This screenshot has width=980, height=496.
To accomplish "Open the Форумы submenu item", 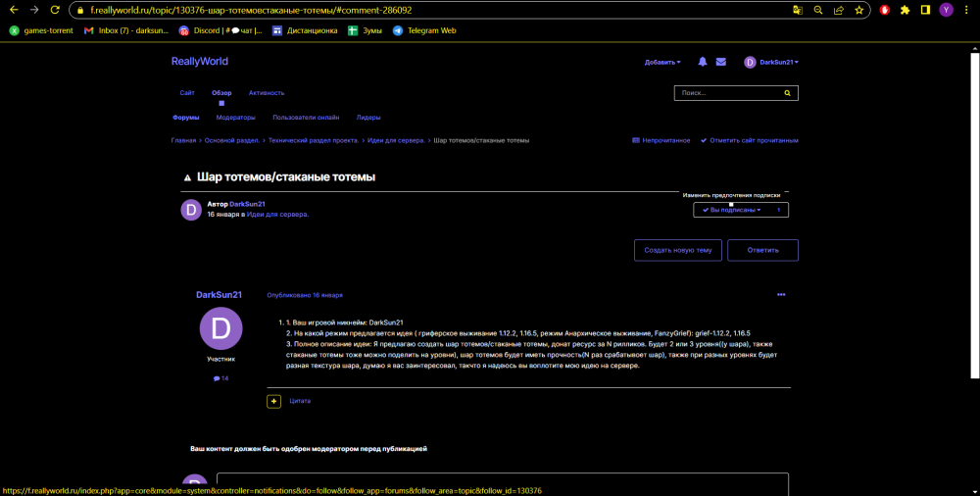I will 185,117.
